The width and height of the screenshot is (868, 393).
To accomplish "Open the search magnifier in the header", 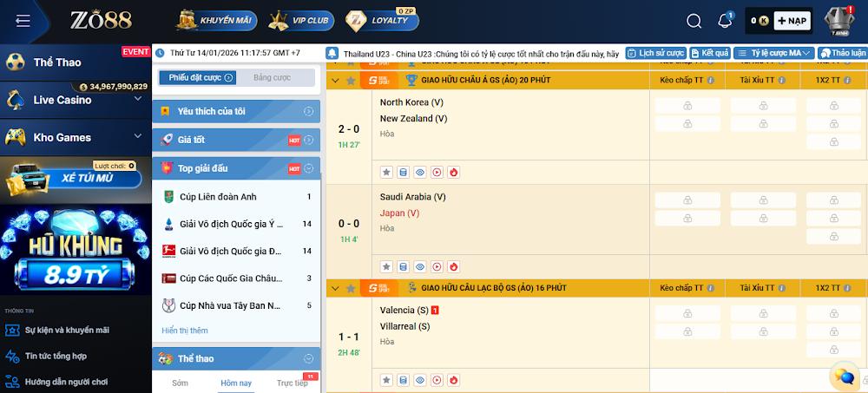I will 694,21.
